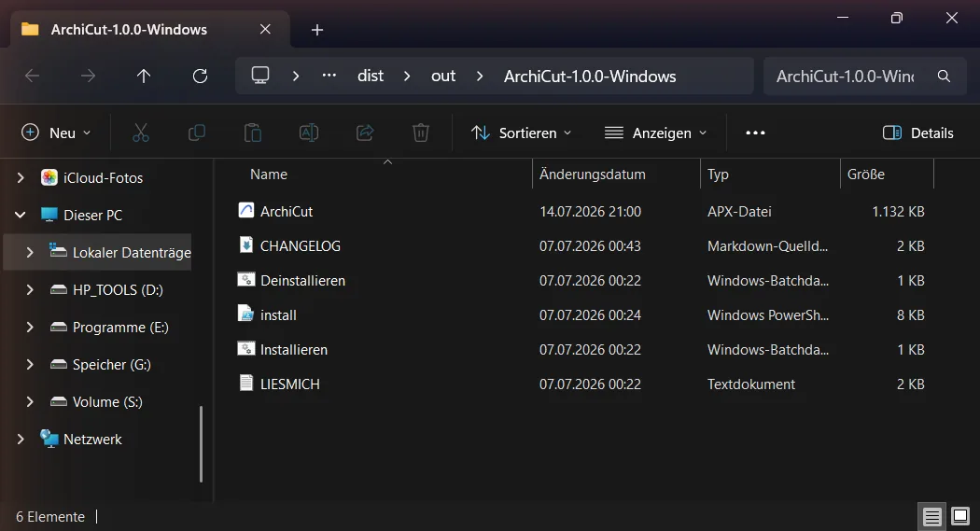Navigate to dist in breadcrumb
980x531 pixels.
(370, 77)
